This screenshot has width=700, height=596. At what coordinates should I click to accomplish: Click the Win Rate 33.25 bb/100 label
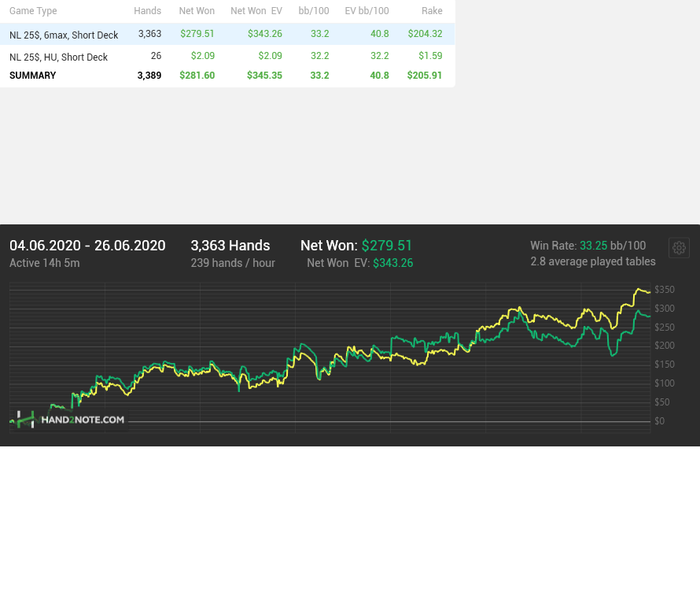(x=588, y=246)
